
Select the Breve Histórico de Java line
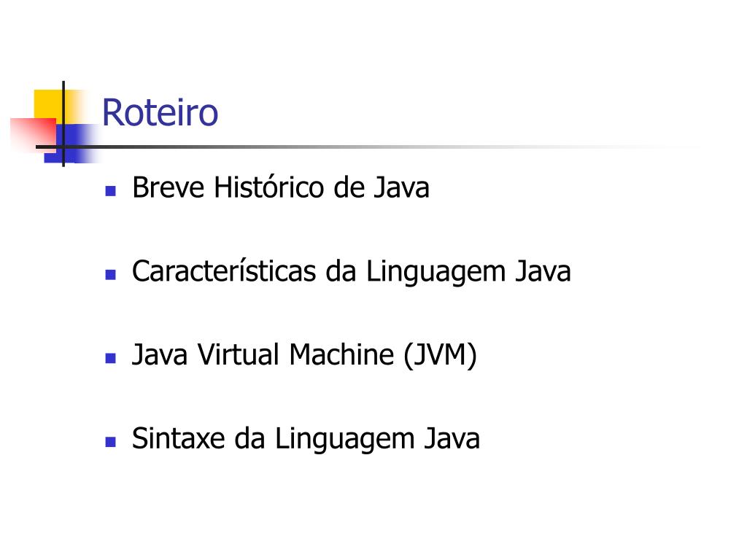click(281, 187)
